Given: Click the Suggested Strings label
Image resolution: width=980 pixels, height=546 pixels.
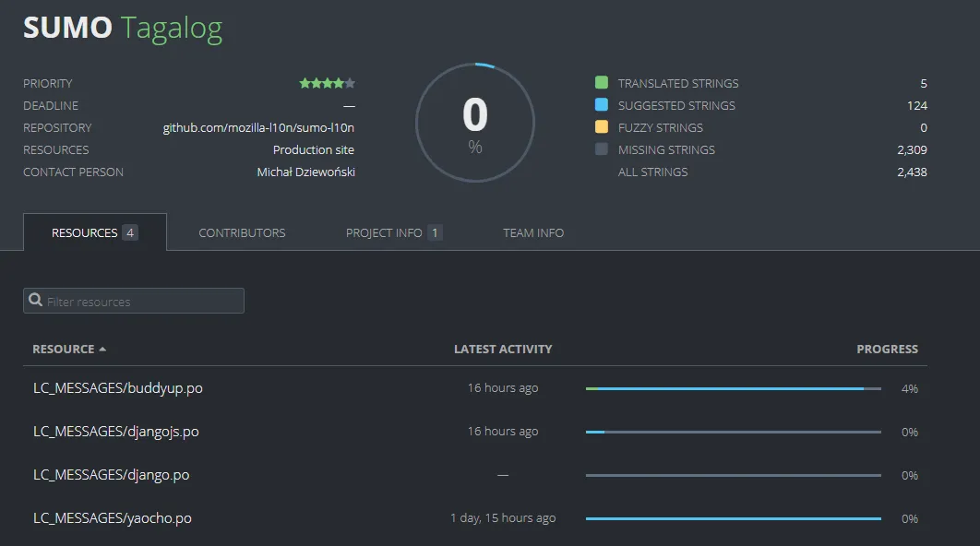Looking at the screenshot, I should [676, 105].
